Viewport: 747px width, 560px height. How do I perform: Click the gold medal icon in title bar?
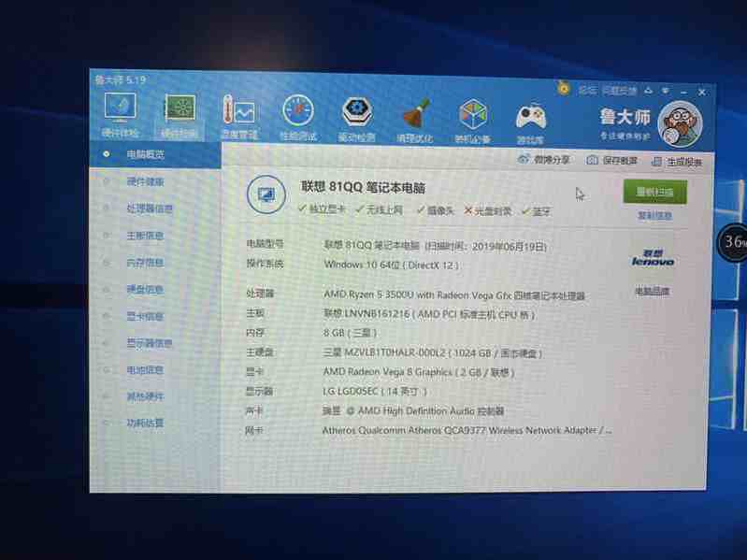pos(564,88)
